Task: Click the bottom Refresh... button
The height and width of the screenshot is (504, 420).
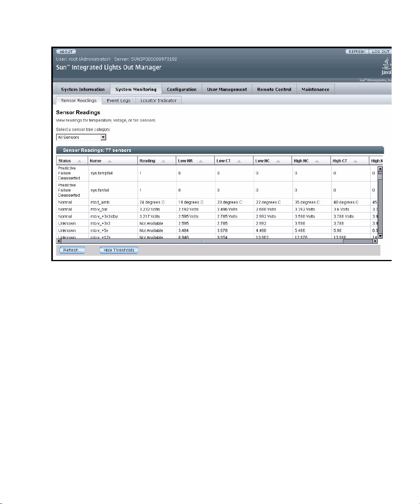Action: 72,250
